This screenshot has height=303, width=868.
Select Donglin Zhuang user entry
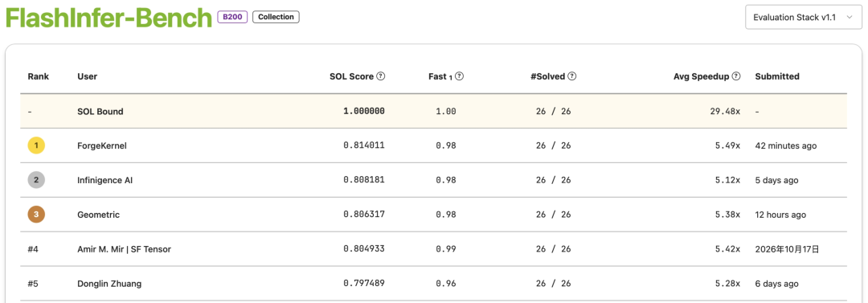coord(109,284)
